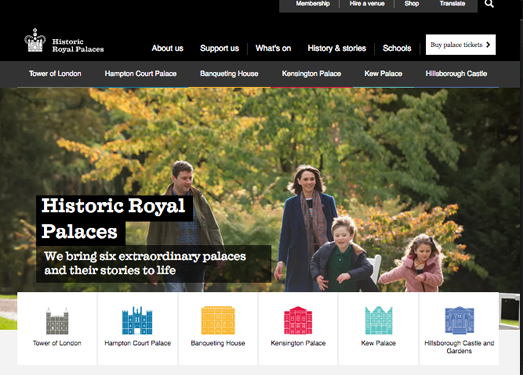Click Tower of London card label
The image size is (523, 375).
(57, 343)
